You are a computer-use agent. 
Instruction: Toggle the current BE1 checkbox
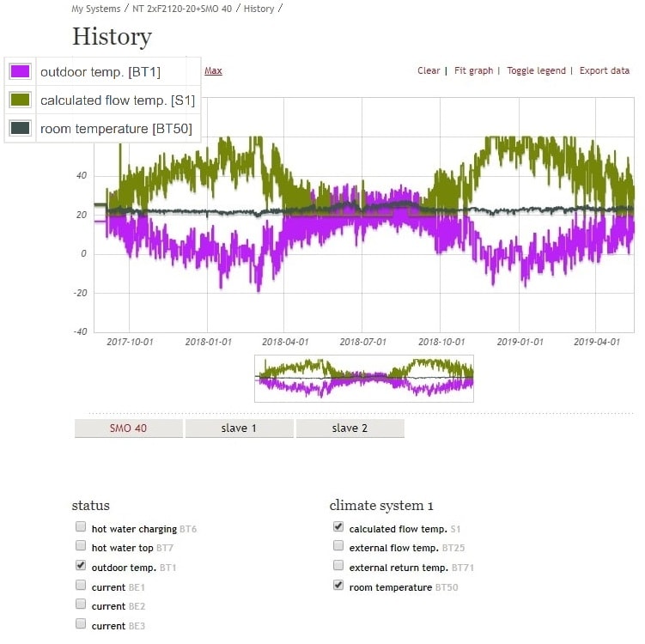pyautogui.click(x=81, y=586)
